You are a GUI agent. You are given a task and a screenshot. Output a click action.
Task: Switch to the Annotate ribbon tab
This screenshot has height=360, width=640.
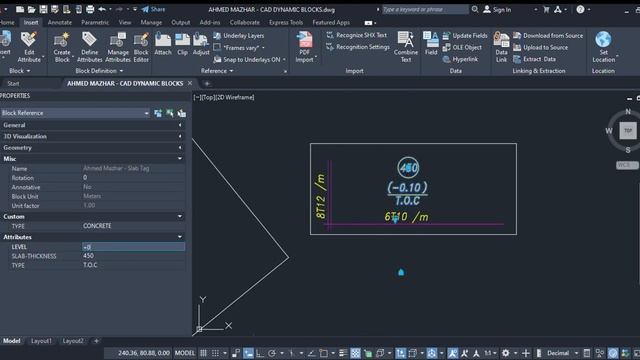pos(60,22)
